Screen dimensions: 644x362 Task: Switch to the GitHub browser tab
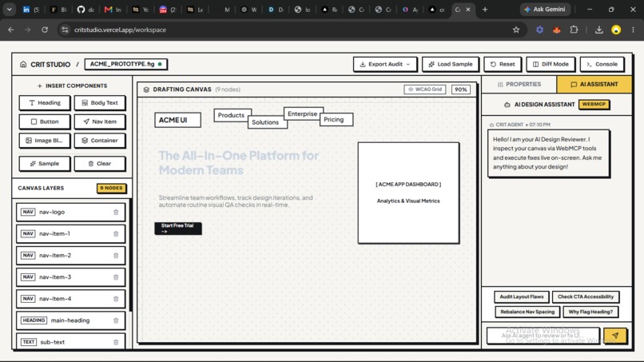(x=85, y=10)
